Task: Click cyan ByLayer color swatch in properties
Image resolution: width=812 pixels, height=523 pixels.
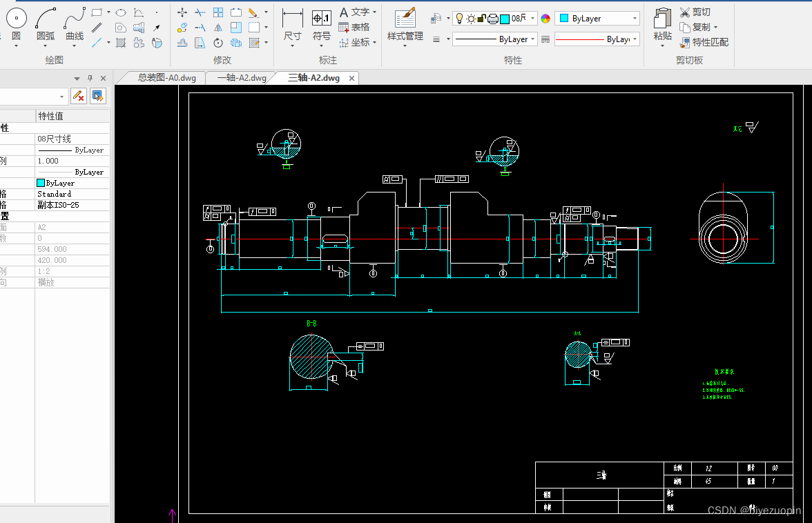Action: click(x=41, y=183)
